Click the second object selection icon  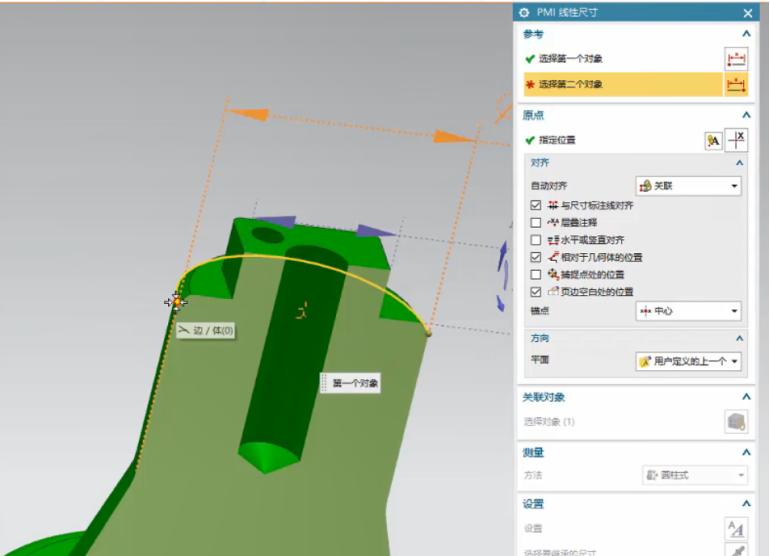click(x=736, y=84)
